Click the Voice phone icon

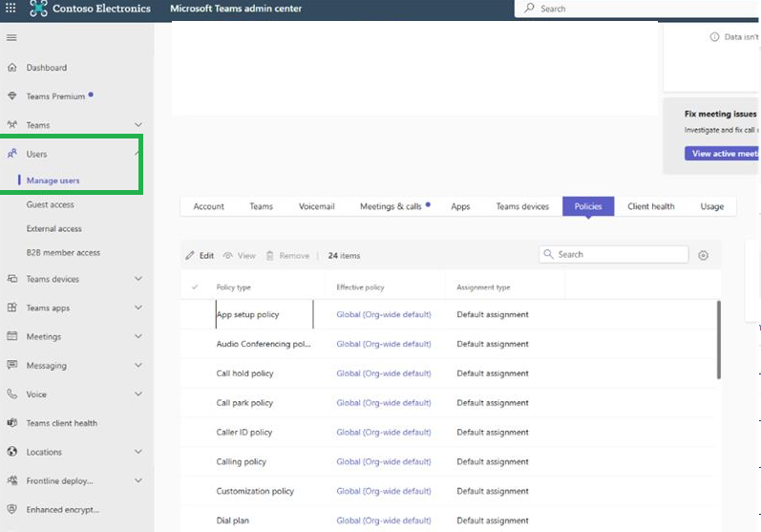click(x=12, y=394)
